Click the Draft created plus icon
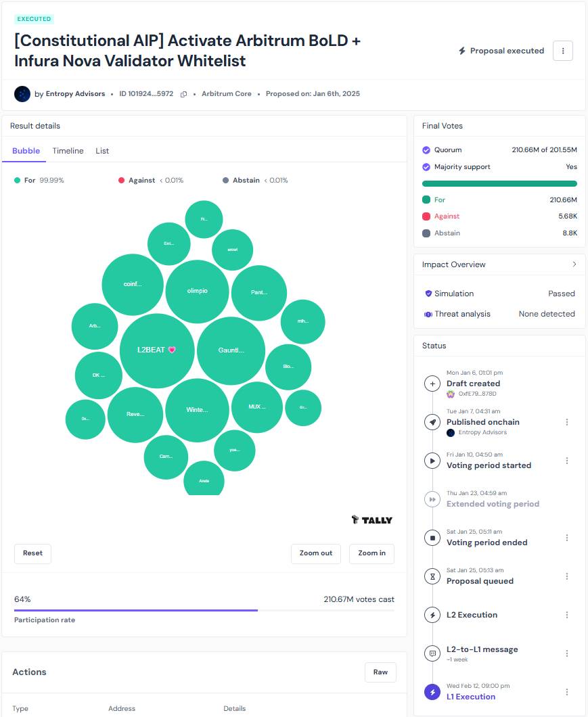The image size is (588, 717). click(432, 384)
